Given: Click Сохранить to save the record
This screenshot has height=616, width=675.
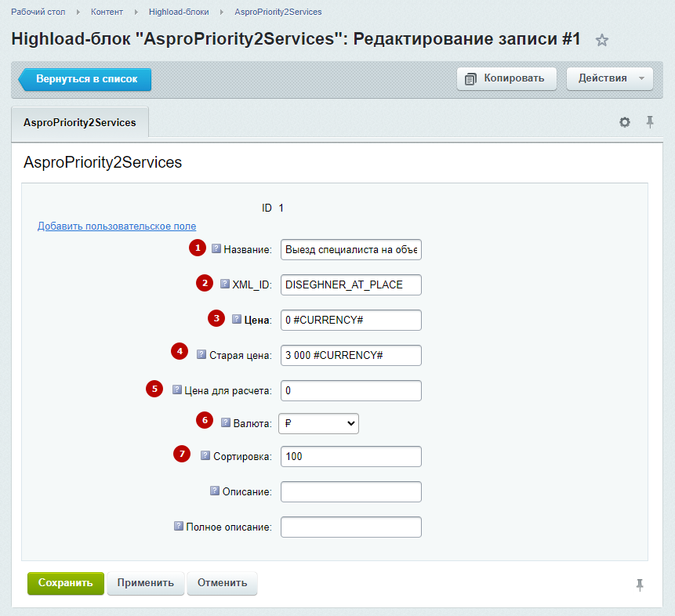Looking at the screenshot, I should [x=66, y=583].
